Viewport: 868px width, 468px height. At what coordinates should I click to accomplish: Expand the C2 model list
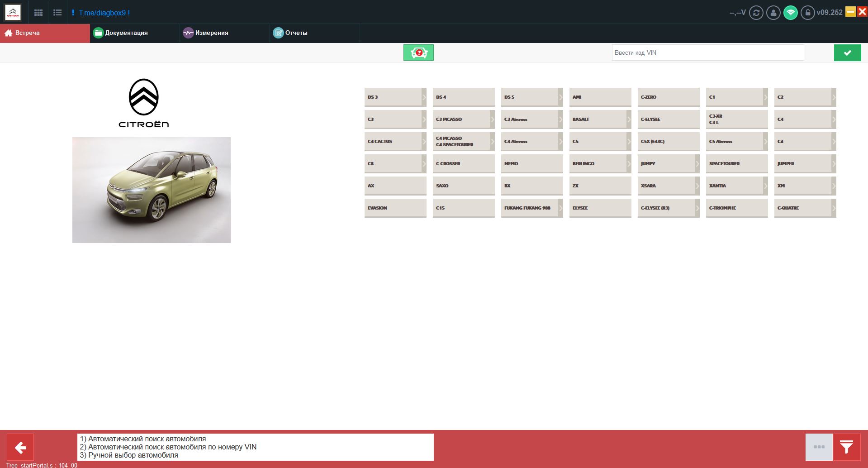coord(834,97)
